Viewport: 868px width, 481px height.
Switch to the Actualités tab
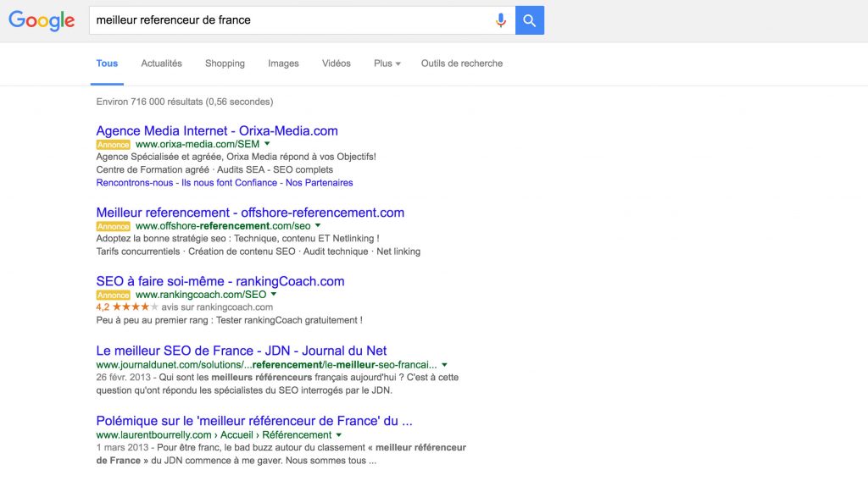161,64
